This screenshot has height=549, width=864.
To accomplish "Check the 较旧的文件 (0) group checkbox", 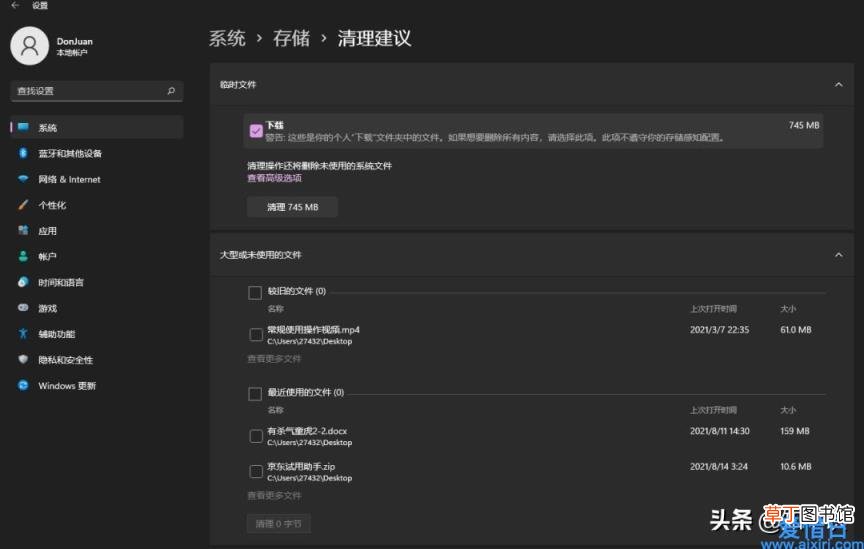I will [x=255, y=292].
